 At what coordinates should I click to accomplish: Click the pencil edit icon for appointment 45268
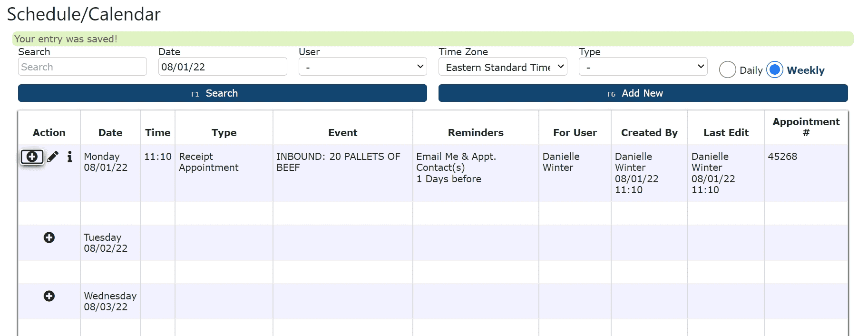pyautogui.click(x=53, y=157)
